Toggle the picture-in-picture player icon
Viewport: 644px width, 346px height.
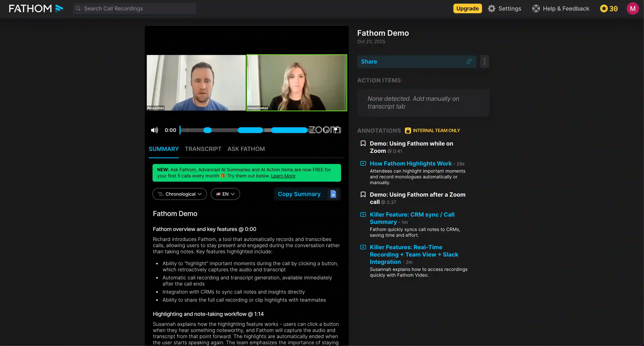coord(337,130)
